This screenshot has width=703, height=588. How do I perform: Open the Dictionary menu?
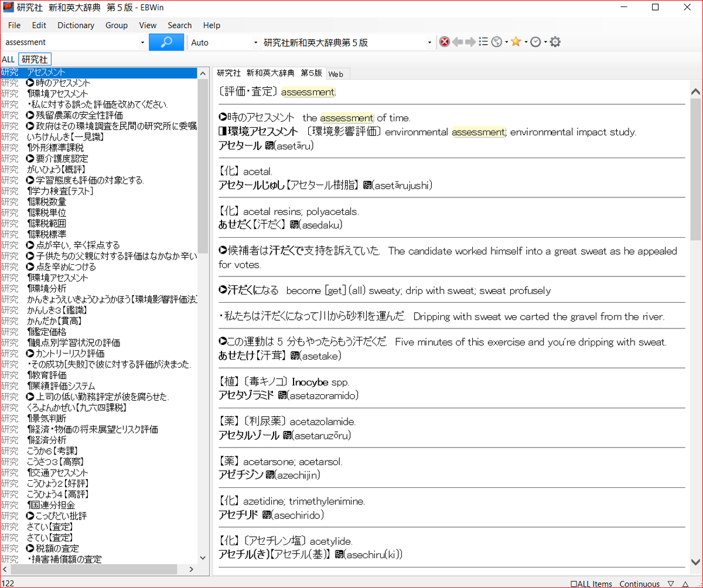pos(76,25)
